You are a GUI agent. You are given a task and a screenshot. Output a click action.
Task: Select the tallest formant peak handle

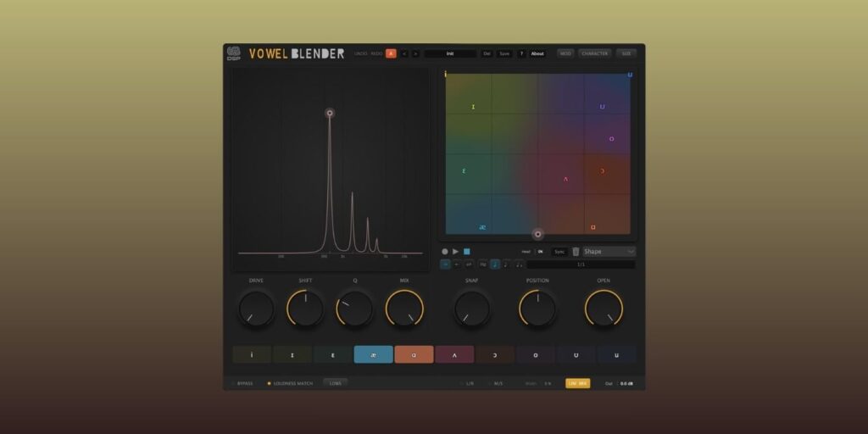(x=330, y=114)
